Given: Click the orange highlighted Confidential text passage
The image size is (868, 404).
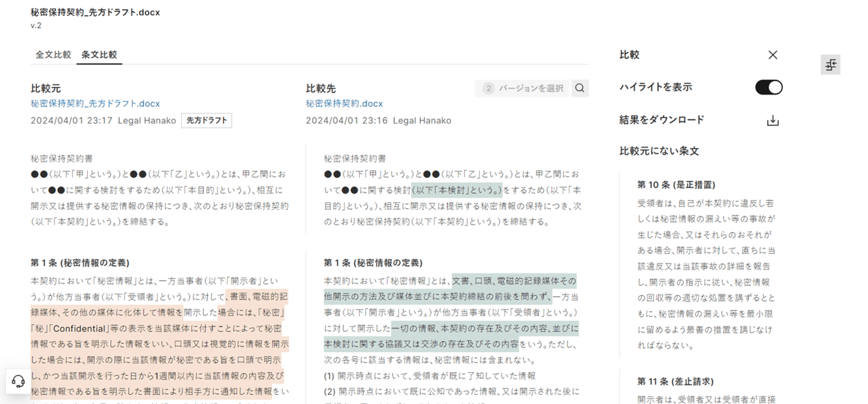Looking at the screenshot, I should click(79, 329).
